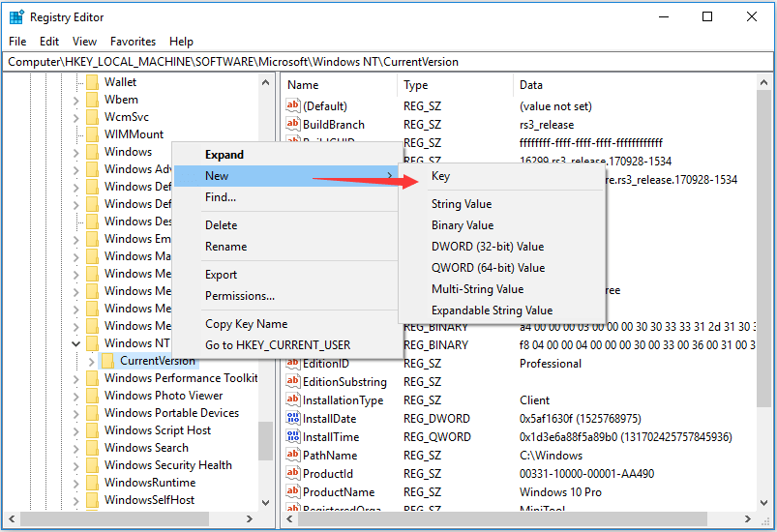777x532 pixels.
Task: Click the Windows Script Host folder icon
Action: 92,430
